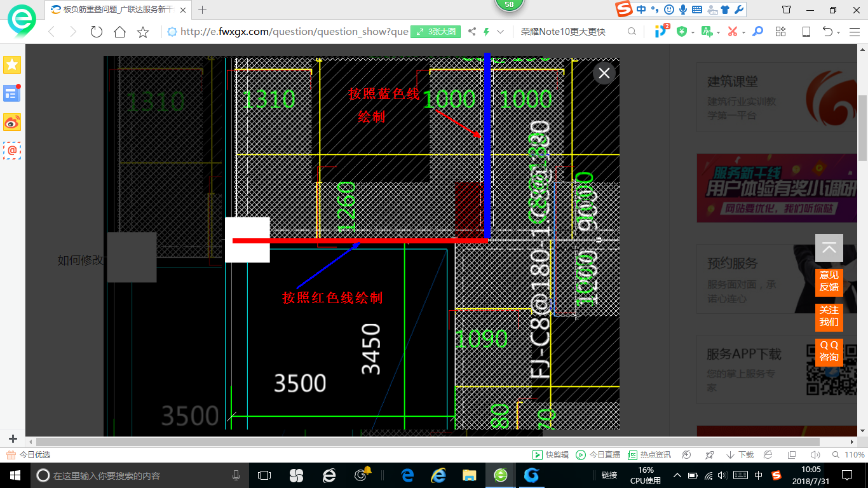Expand the translate dropdown arrow
Screen dimensions: 868x488
click(x=719, y=32)
